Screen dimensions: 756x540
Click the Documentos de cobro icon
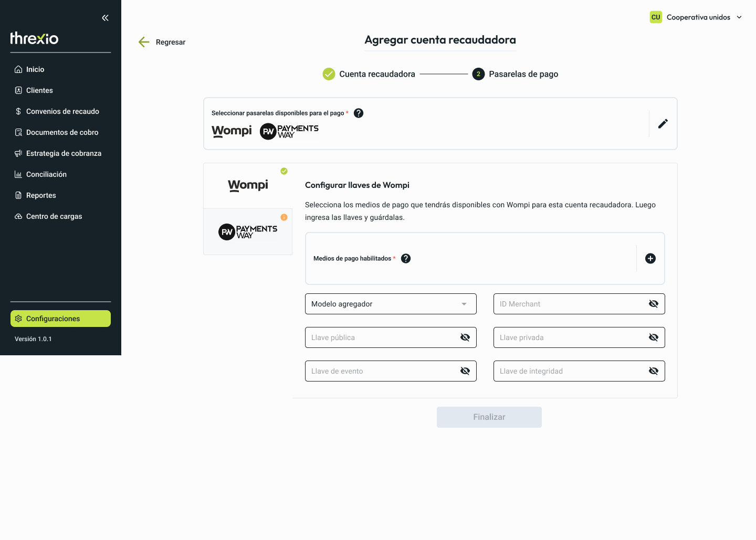pos(18,132)
